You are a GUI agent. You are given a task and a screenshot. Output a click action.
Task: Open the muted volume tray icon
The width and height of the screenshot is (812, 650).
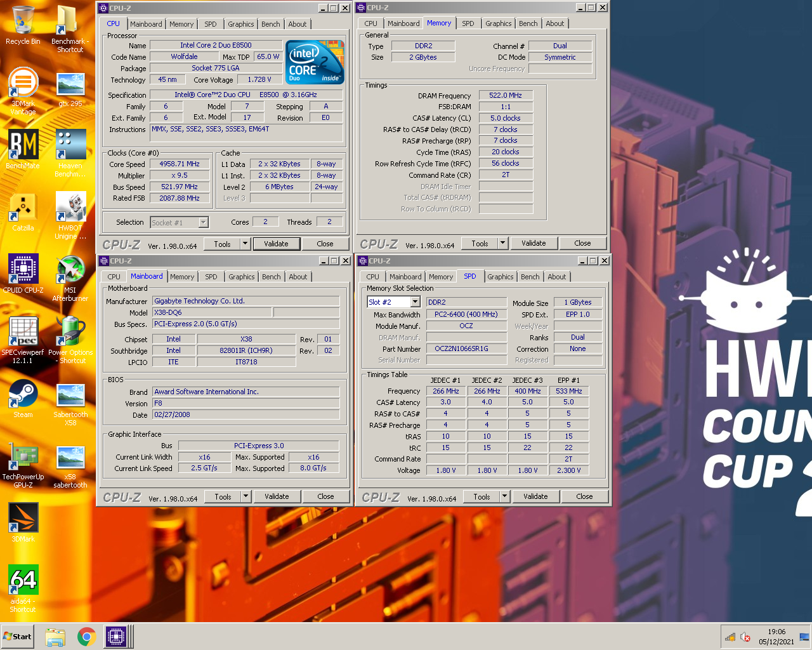[745, 637]
